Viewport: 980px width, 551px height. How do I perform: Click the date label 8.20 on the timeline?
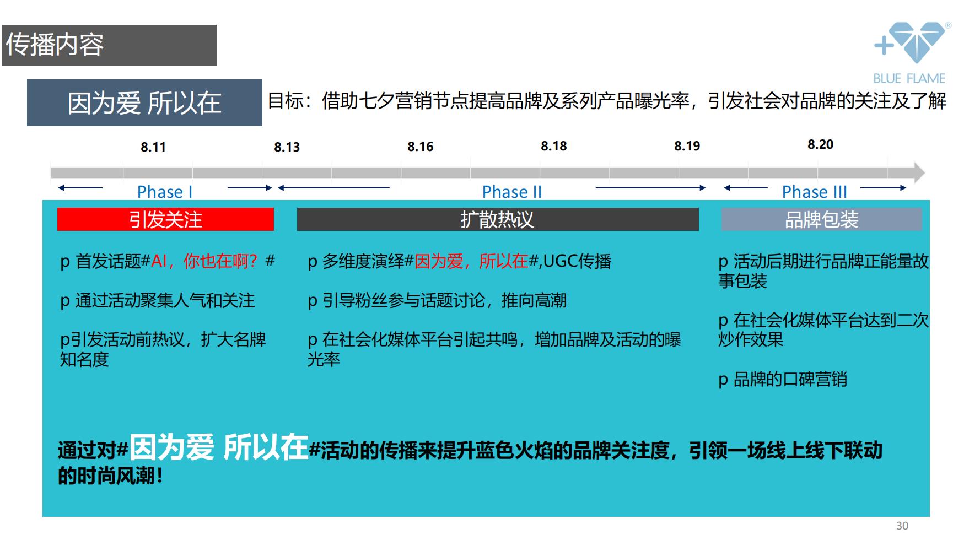(821, 145)
